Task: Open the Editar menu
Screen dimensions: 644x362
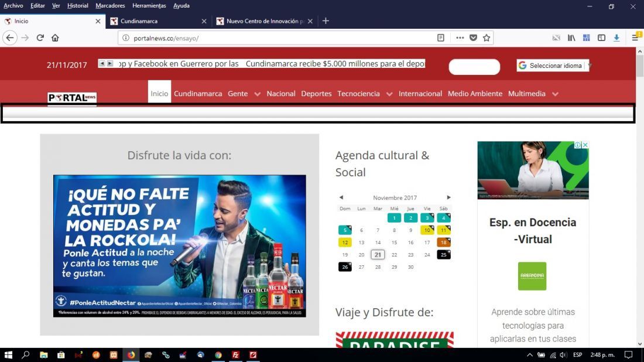Action: click(x=37, y=6)
